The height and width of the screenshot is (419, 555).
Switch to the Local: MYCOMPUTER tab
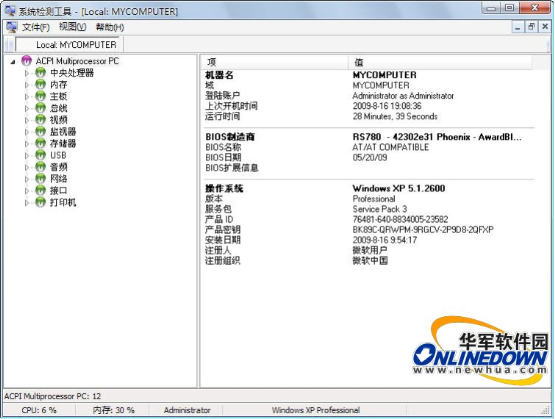(x=76, y=45)
